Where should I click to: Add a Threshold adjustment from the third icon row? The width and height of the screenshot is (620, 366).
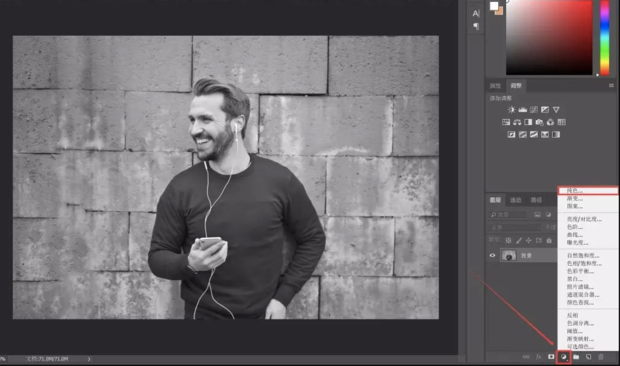[x=534, y=134]
